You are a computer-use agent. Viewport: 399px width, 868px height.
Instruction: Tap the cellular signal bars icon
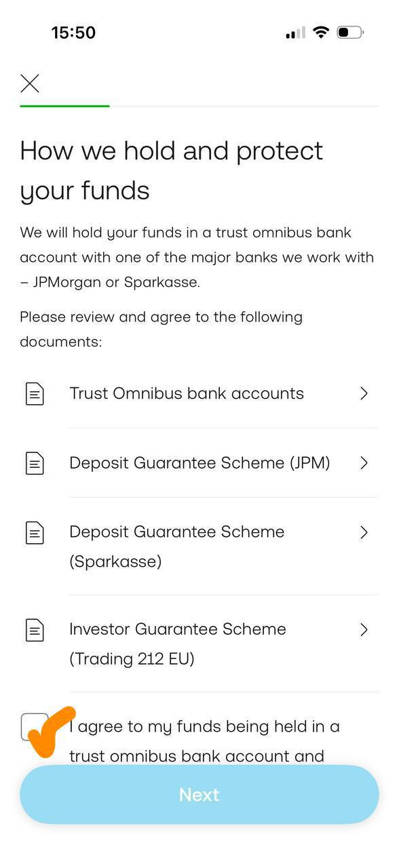(x=295, y=33)
